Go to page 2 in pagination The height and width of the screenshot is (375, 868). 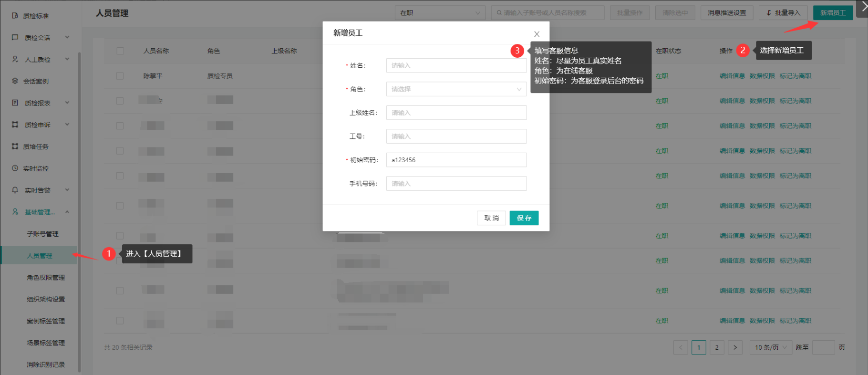pos(717,347)
